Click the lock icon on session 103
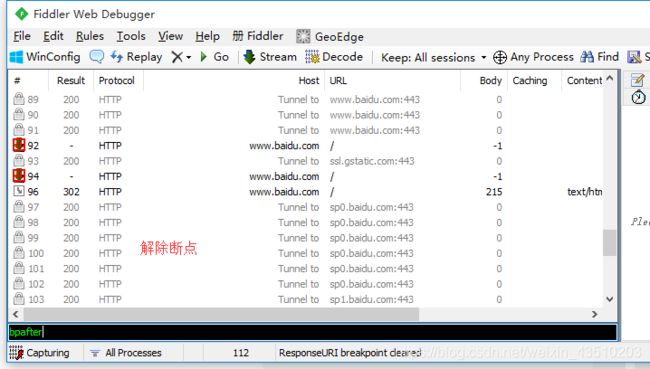This screenshot has width=650, height=369. point(19,299)
